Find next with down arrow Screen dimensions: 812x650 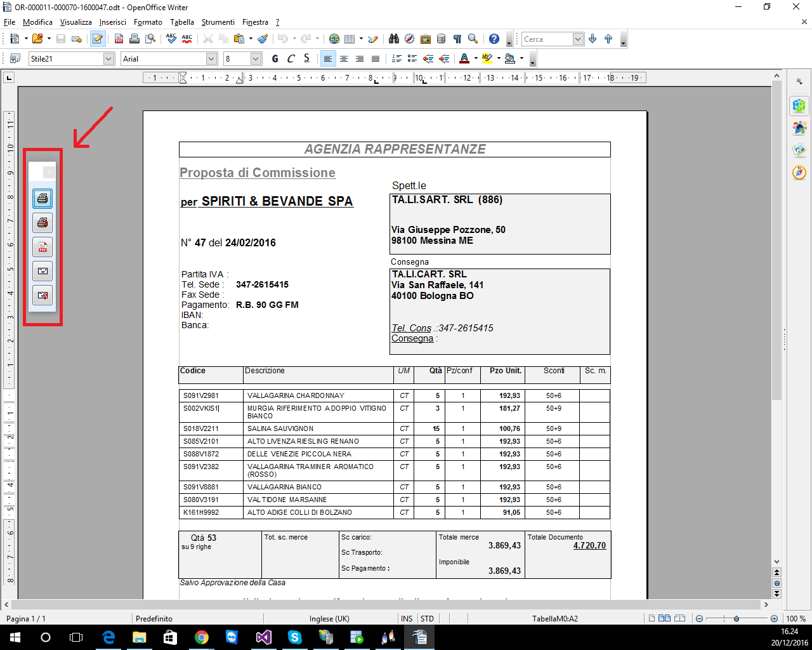click(593, 39)
